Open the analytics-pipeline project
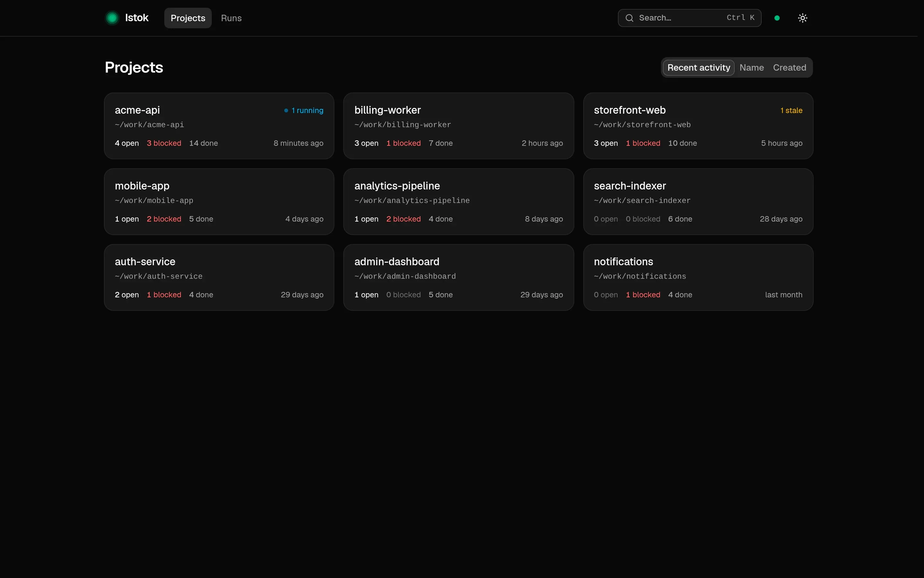Image resolution: width=924 pixels, height=578 pixels. click(458, 201)
